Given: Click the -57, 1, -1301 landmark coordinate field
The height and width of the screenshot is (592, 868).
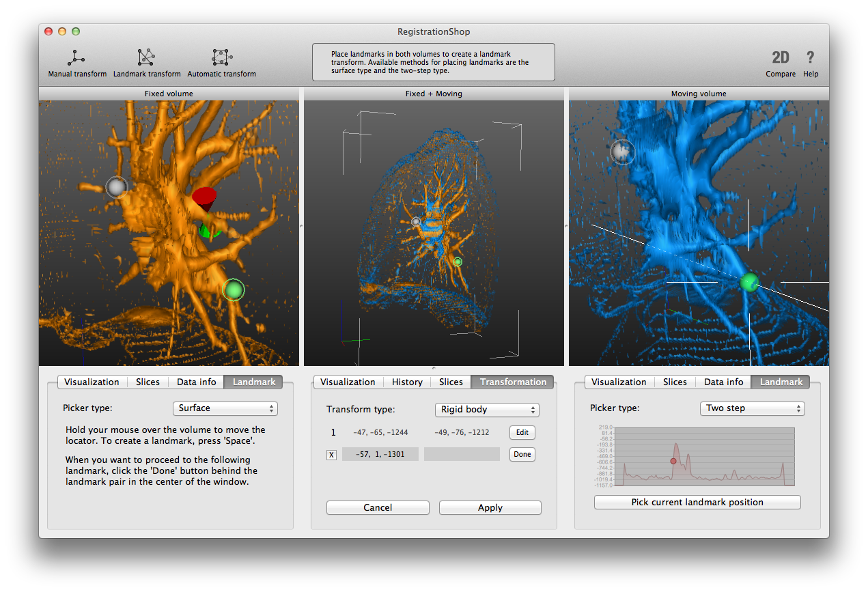Looking at the screenshot, I should tap(380, 455).
